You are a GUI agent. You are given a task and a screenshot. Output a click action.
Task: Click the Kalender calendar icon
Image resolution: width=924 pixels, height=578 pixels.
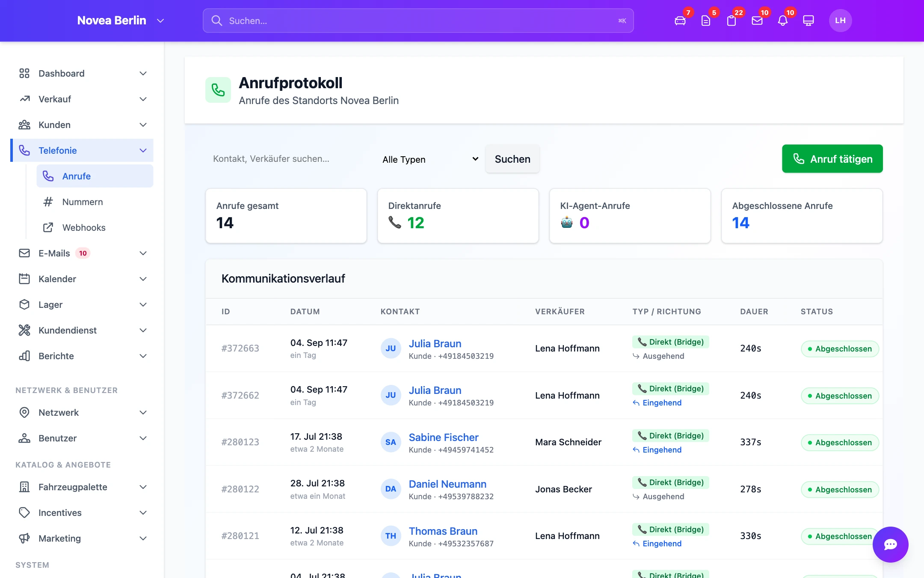click(24, 279)
